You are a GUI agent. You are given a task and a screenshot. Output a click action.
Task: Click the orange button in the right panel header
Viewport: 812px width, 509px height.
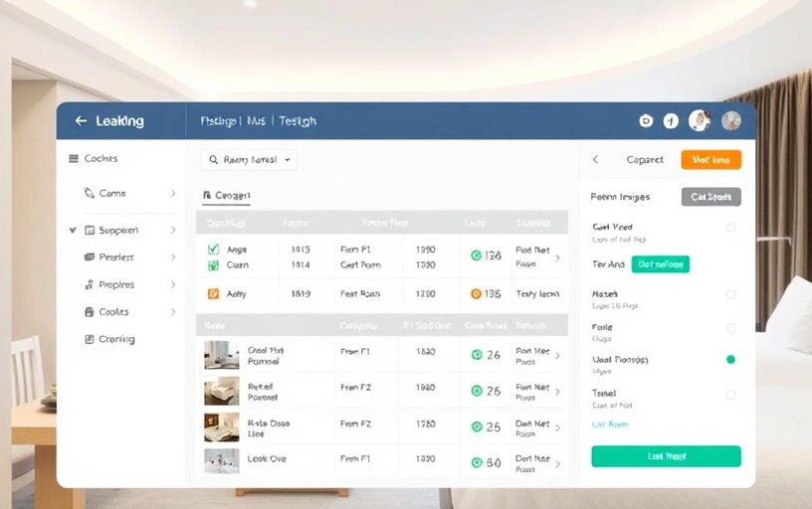coord(710,159)
